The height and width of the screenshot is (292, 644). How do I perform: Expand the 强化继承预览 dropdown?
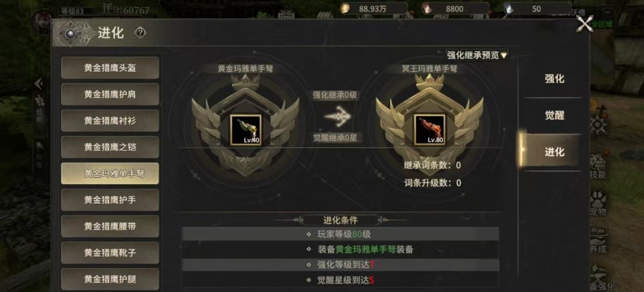[x=477, y=54]
